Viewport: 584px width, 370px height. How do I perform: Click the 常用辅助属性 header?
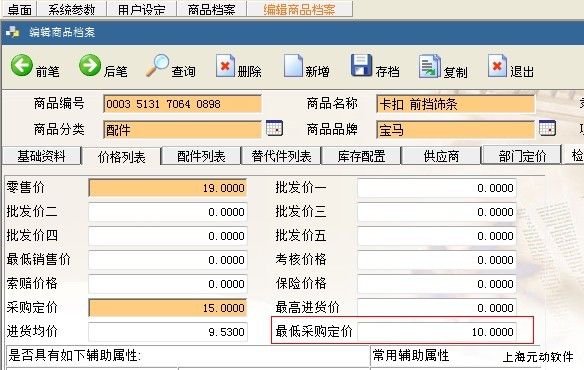click(x=411, y=355)
